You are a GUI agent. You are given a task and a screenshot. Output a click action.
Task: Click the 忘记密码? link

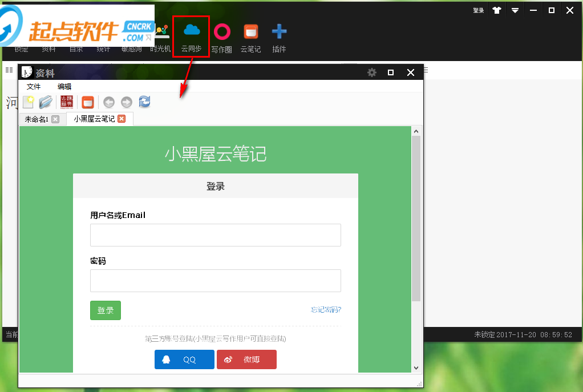click(x=326, y=309)
